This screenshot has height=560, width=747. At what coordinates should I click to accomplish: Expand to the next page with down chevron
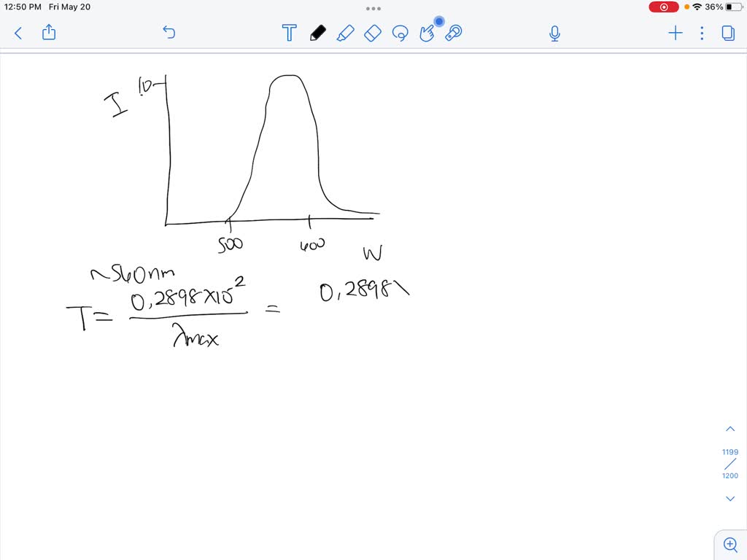[730, 498]
